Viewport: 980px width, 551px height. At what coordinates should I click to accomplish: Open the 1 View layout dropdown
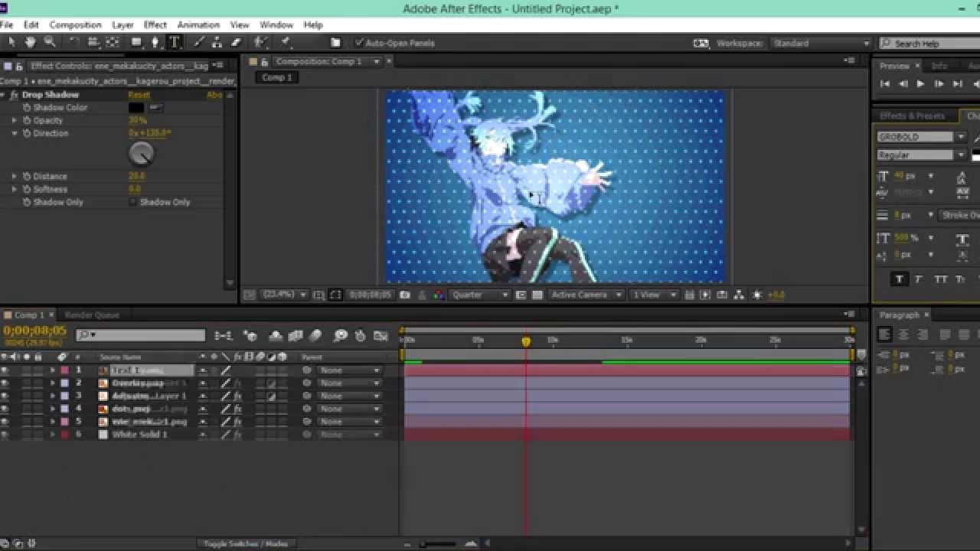[x=655, y=295]
